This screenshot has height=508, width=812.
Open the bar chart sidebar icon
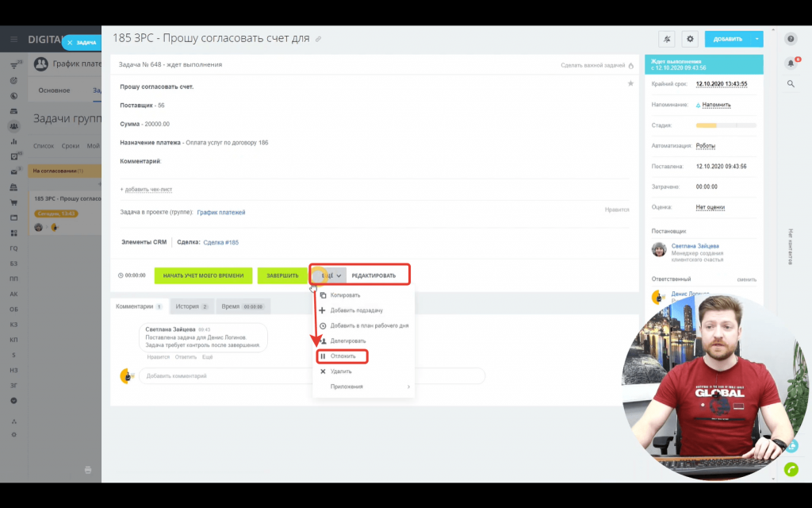14,141
